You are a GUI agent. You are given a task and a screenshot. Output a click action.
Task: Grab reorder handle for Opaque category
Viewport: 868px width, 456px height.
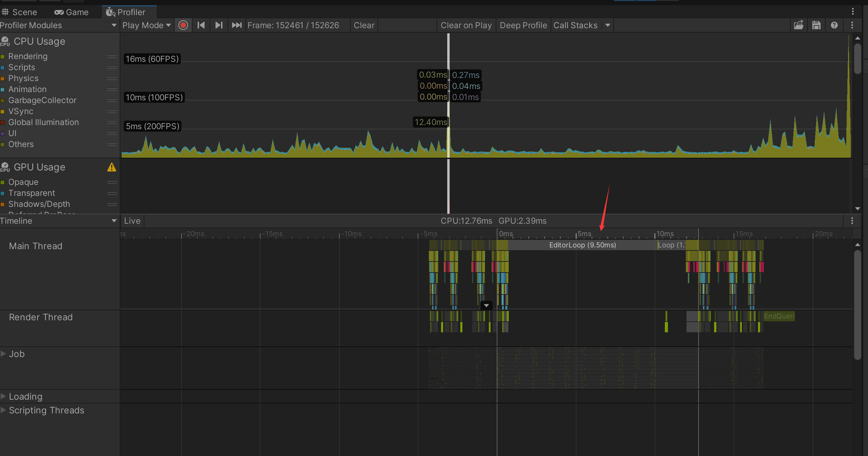(x=112, y=182)
